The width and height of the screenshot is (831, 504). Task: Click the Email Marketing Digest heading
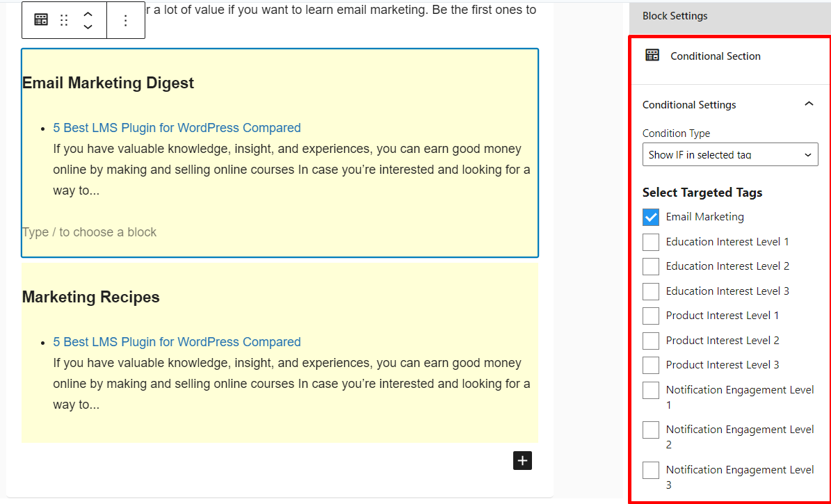pos(108,83)
